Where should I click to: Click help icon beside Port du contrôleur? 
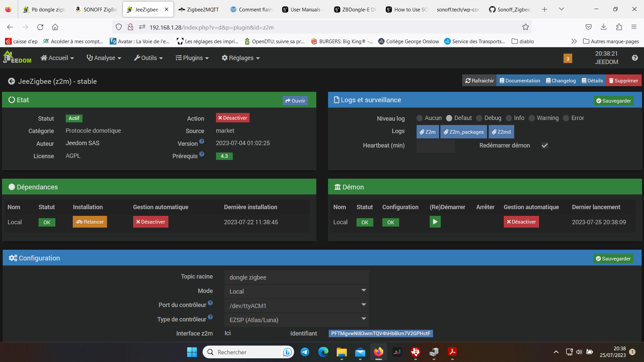coord(210,303)
